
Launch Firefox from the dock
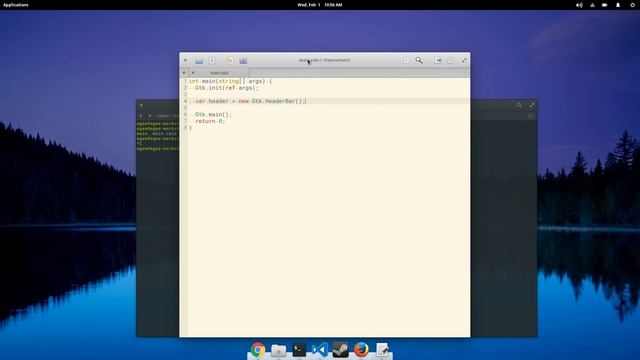(x=361, y=350)
